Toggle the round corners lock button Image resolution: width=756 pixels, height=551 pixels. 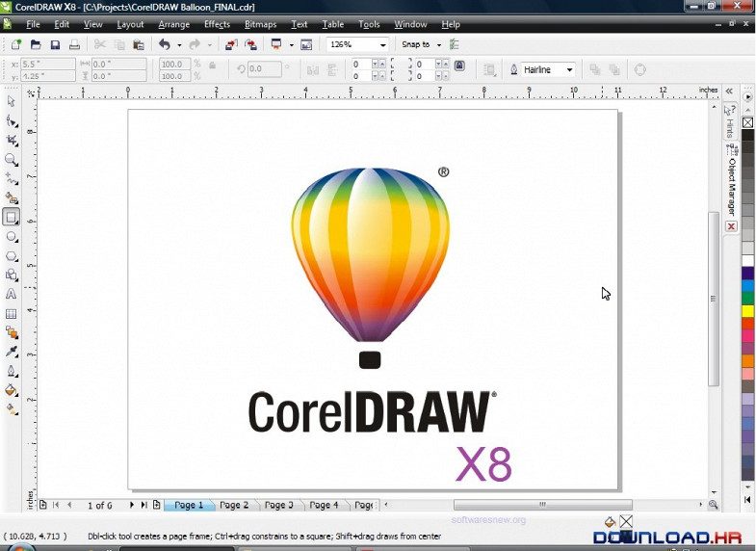point(459,66)
